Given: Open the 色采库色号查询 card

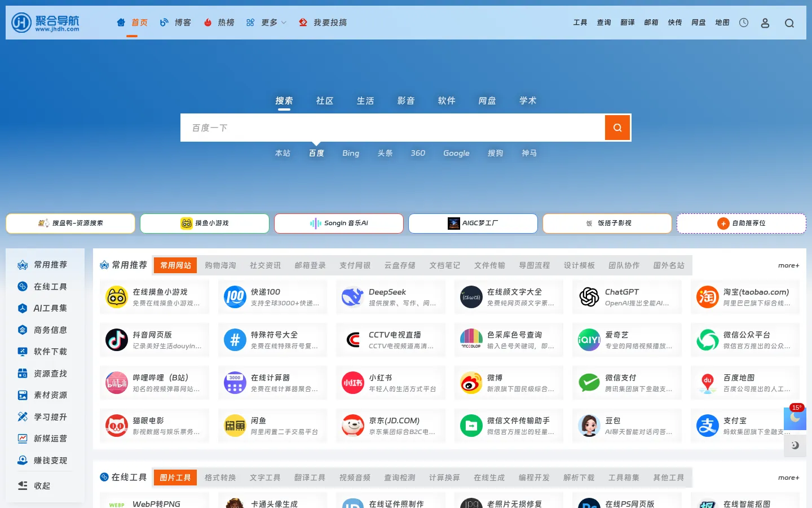Looking at the screenshot, I should (509, 340).
